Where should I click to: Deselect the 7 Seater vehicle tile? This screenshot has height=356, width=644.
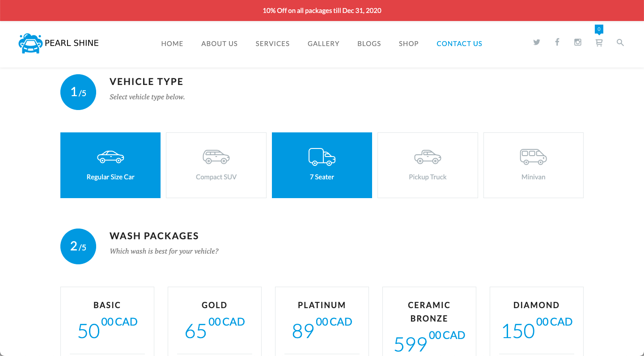(x=322, y=165)
